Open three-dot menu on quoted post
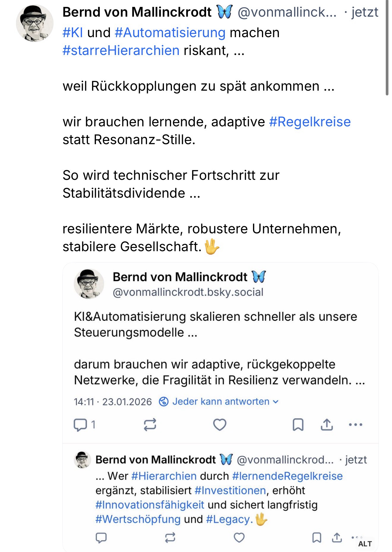392x552 pixels. 355,424
